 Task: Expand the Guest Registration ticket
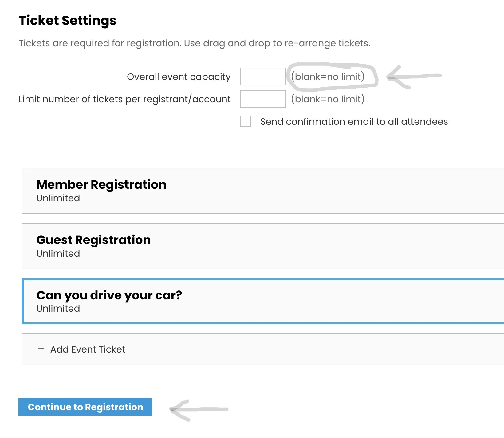coord(93,240)
